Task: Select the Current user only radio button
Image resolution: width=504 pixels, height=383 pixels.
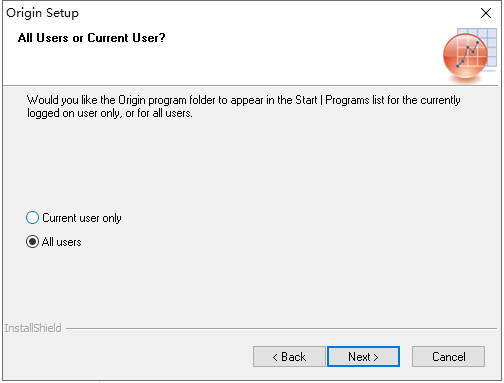Action: (x=32, y=218)
